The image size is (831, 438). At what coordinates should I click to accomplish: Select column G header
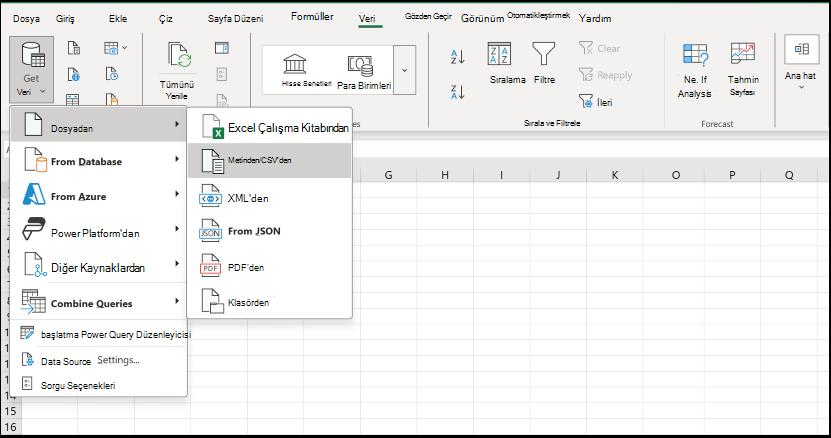pyautogui.click(x=388, y=175)
